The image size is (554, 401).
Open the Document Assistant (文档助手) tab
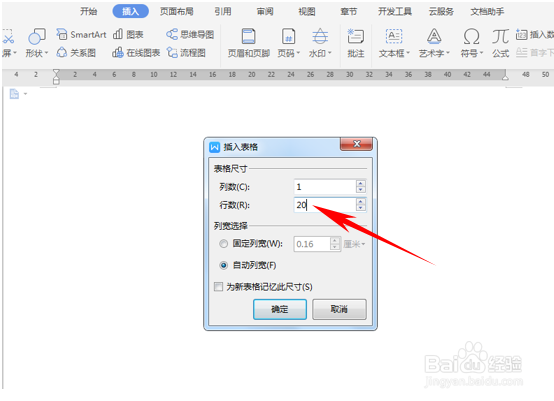pyautogui.click(x=488, y=11)
